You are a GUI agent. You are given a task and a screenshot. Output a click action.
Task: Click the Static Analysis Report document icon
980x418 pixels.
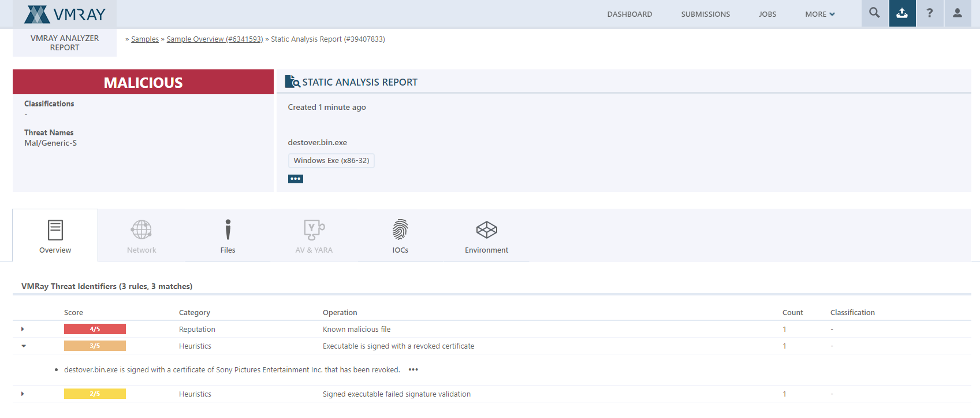[292, 82]
